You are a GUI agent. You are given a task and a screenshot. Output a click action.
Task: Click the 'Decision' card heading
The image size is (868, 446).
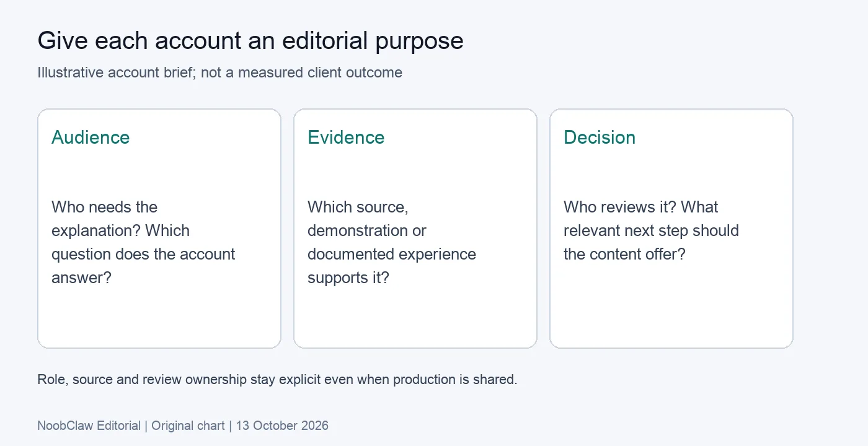tap(600, 137)
